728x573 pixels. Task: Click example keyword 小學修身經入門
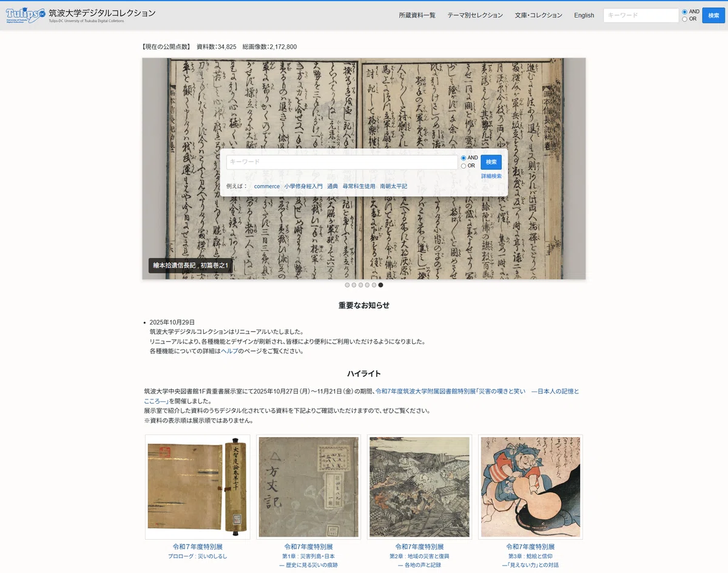point(303,186)
